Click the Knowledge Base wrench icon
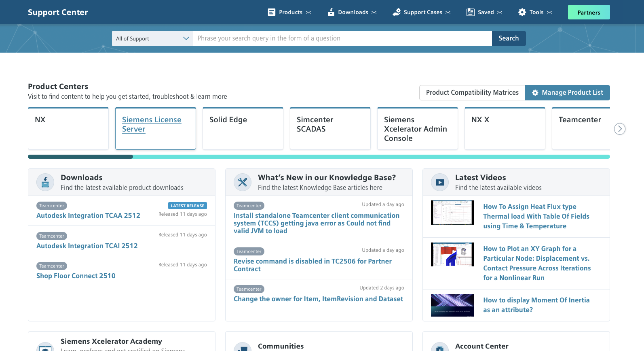This screenshot has height=351, width=644. click(x=243, y=182)
